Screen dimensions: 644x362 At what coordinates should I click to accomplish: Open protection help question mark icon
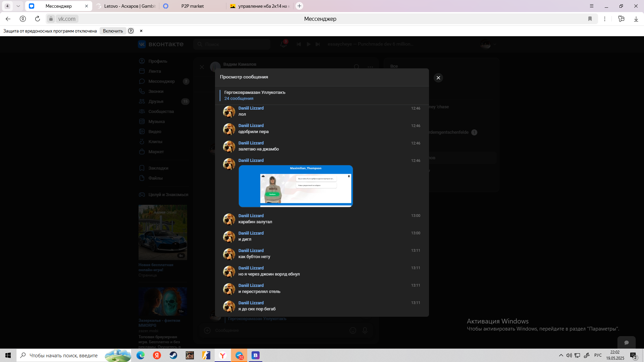(x=131, y=31)
